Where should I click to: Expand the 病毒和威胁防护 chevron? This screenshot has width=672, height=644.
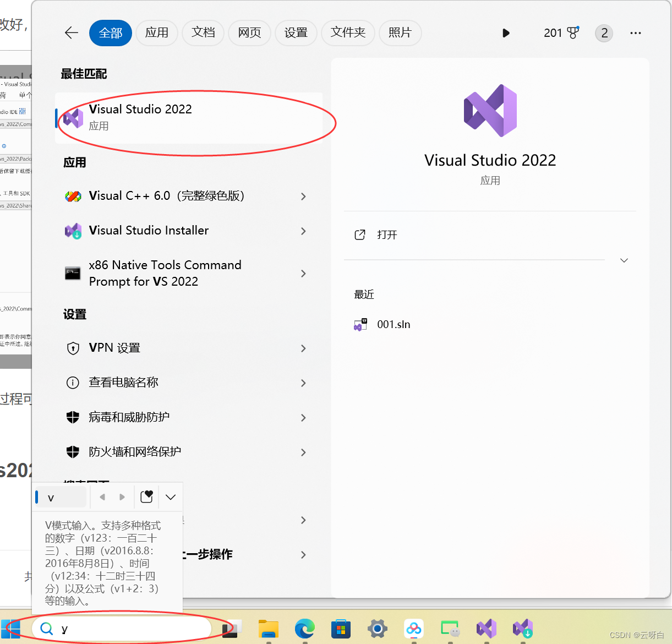click(303, 418)
